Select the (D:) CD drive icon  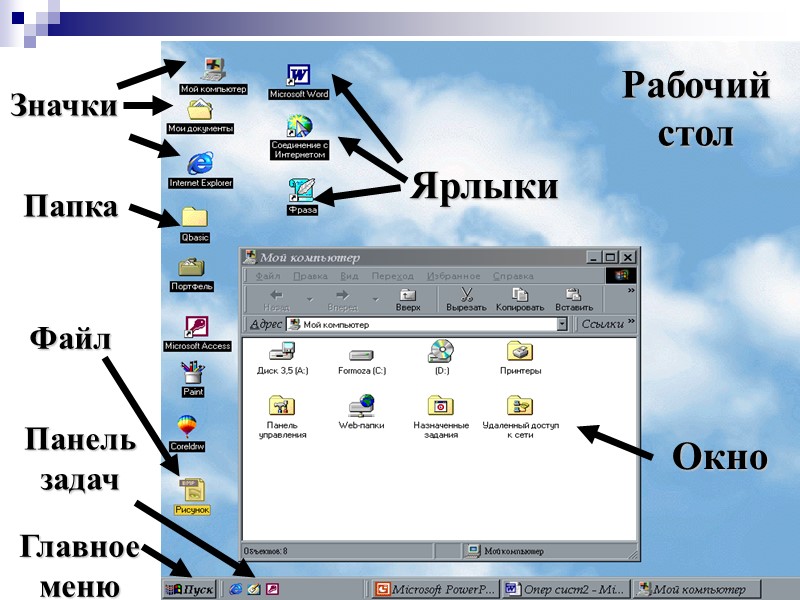pos(441,357)
